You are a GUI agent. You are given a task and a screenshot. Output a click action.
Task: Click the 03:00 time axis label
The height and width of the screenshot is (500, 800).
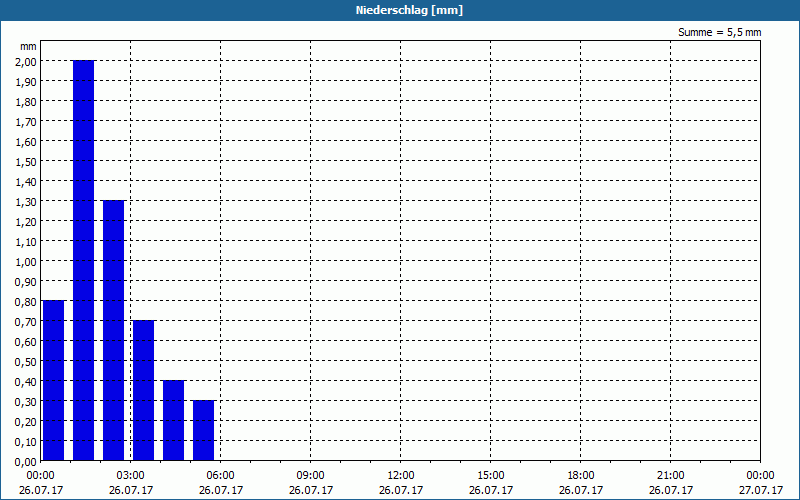131,476
